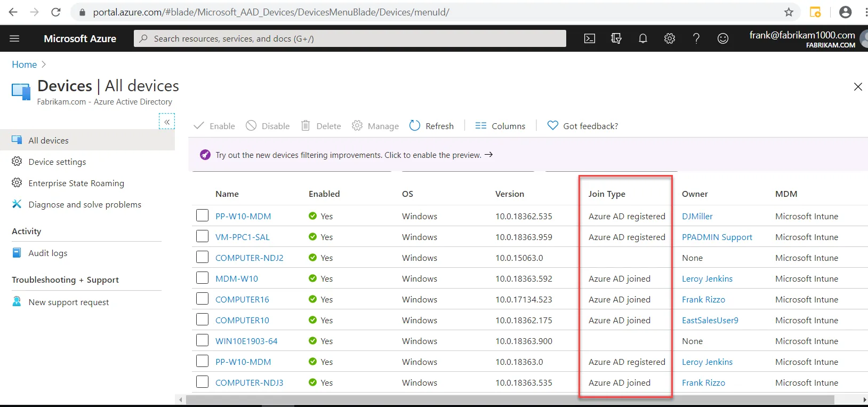Select the checkbox for VM-PPC1-SAL

pos(202,236)
